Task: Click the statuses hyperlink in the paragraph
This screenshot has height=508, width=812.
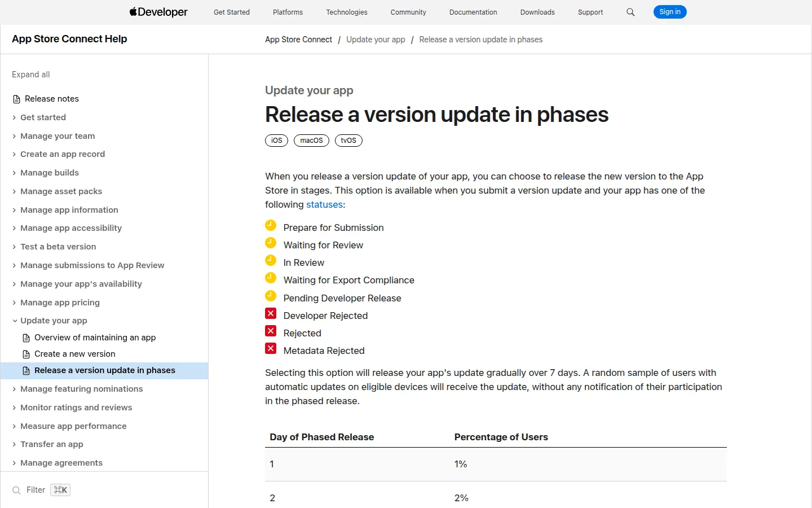Action: 324,204
